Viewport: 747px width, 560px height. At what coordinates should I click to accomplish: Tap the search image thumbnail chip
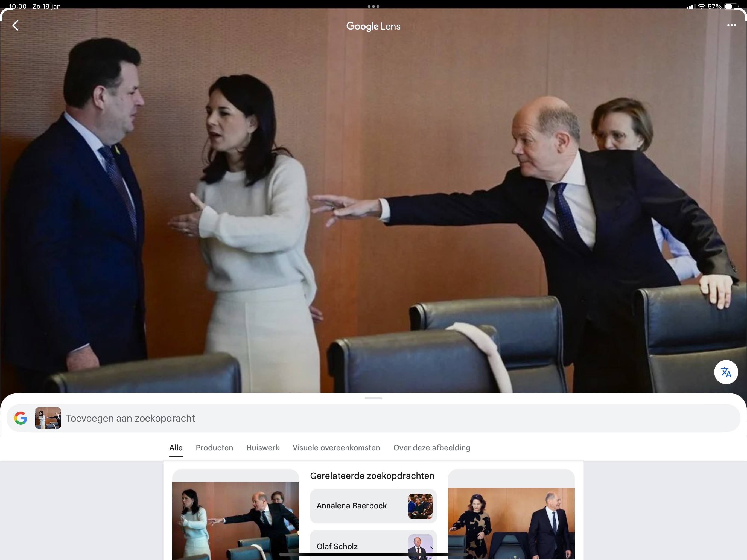tap(48, 418)
